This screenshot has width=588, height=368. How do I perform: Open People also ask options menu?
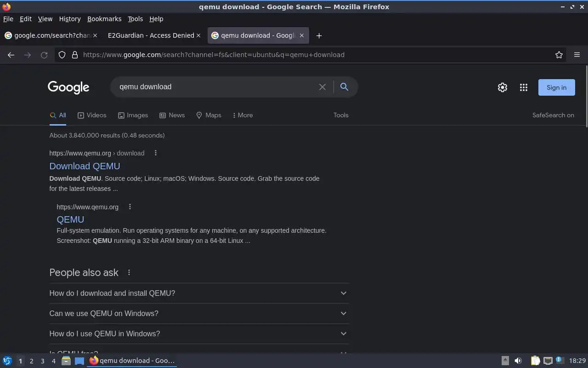tap(129, 272)
